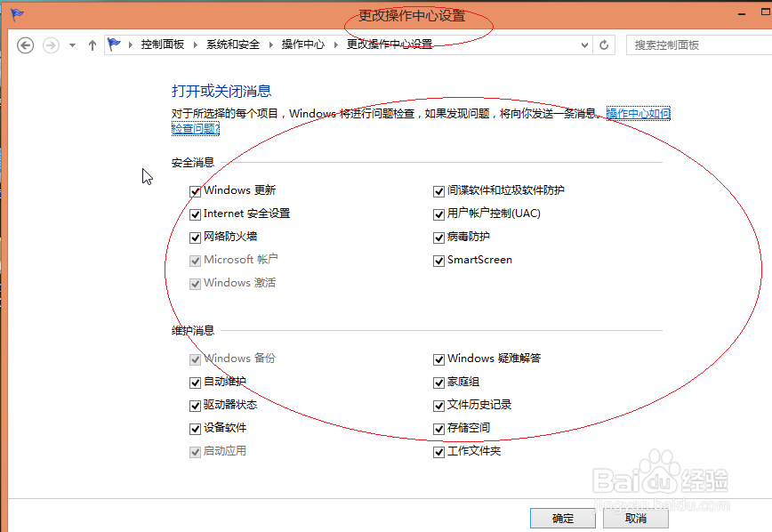772x532 pixels.
Task: Toggle the Windows 疑难解答 checkbox
Action: 438,359
